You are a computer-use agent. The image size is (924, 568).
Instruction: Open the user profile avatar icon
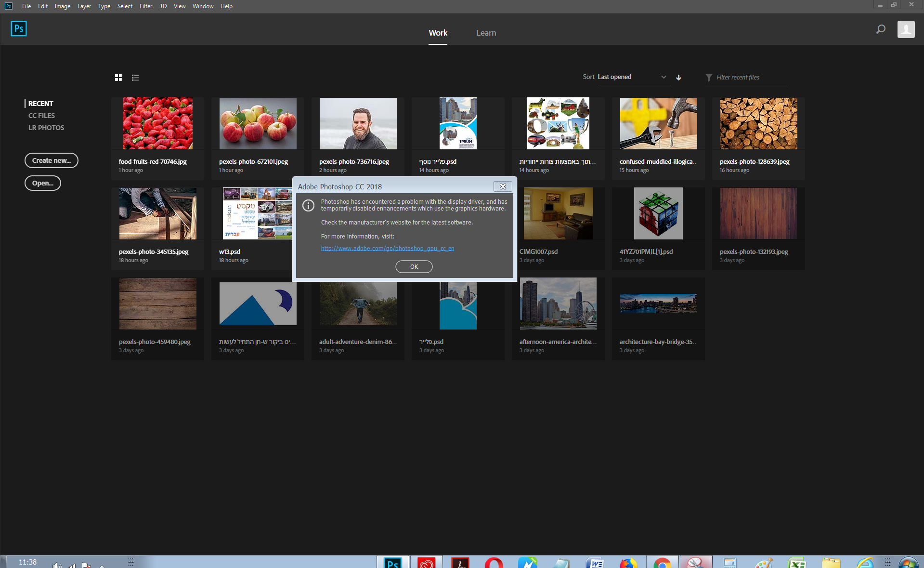pos(906,29)
